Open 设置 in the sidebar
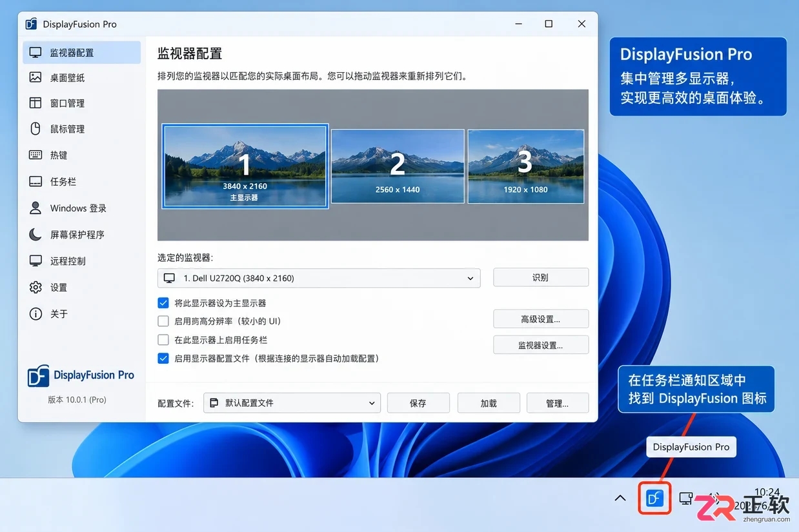 click(82, 287)
